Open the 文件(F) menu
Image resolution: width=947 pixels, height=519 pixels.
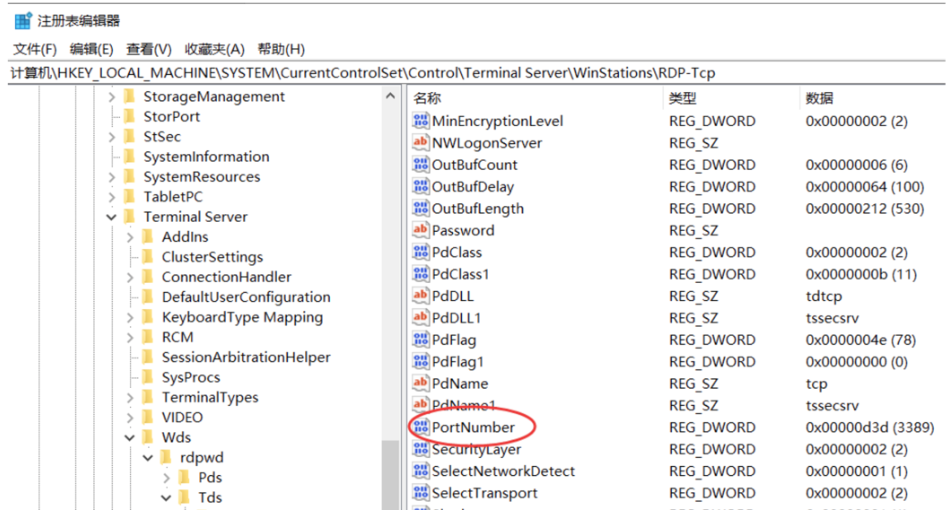(x=35, y=49)
